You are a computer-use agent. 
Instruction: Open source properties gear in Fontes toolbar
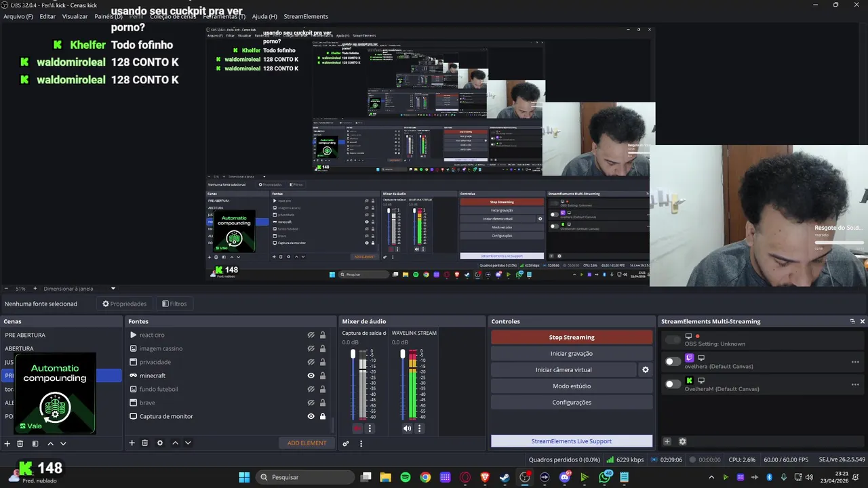coord(160,443)
